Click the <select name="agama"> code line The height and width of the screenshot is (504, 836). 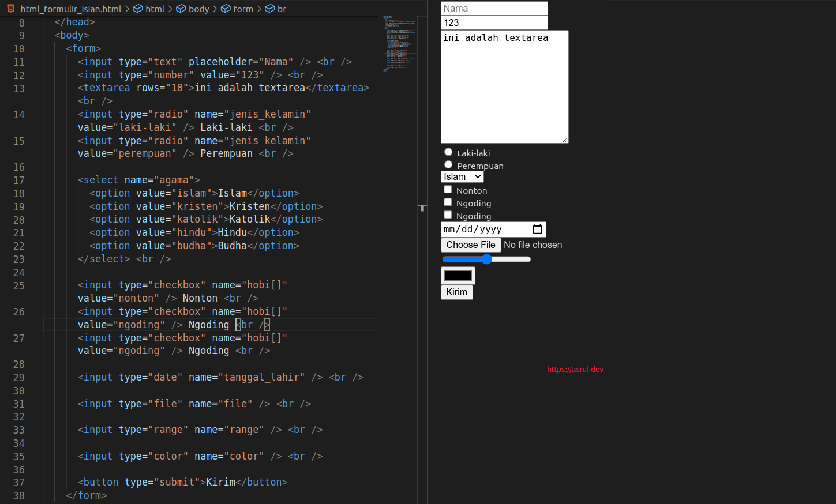pyautogui.click(x=139, y=180)
